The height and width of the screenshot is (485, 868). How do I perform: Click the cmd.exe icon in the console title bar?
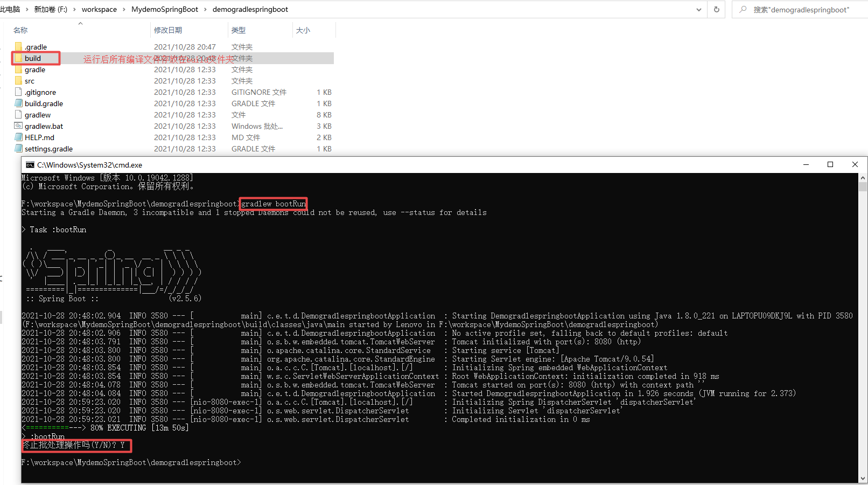[30, 165]
